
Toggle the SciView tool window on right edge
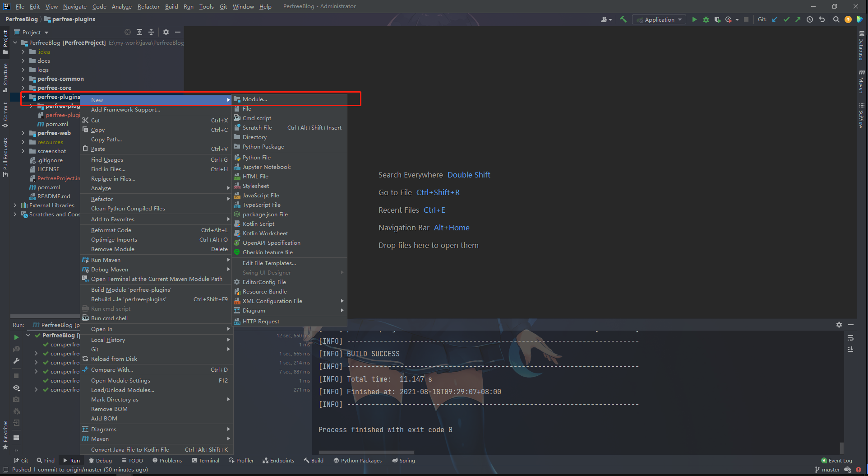(x=861, y=116)
